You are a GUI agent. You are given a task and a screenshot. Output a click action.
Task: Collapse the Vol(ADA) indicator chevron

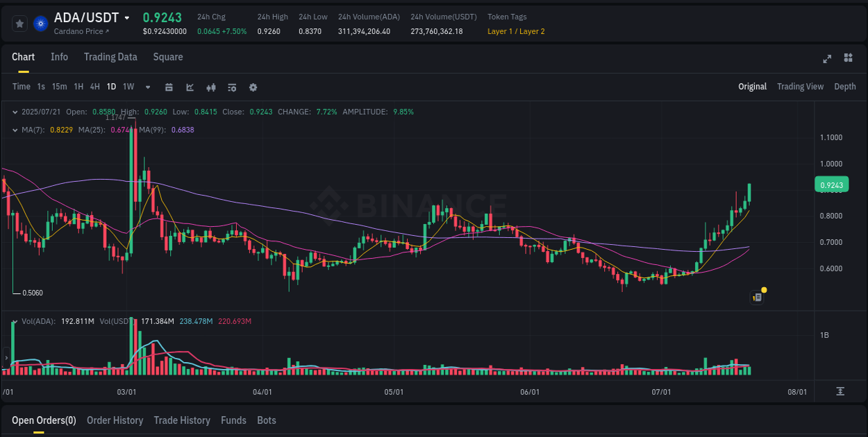[x=15, y=320]
